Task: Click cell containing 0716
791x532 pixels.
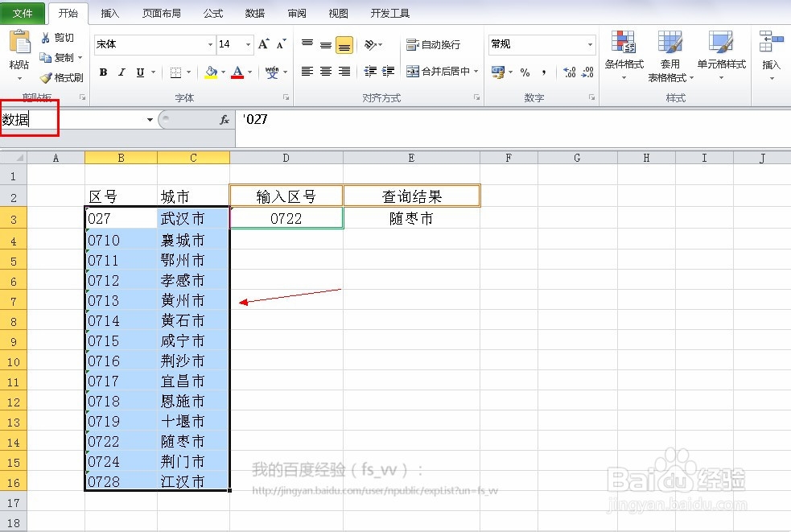Action: 121,361
